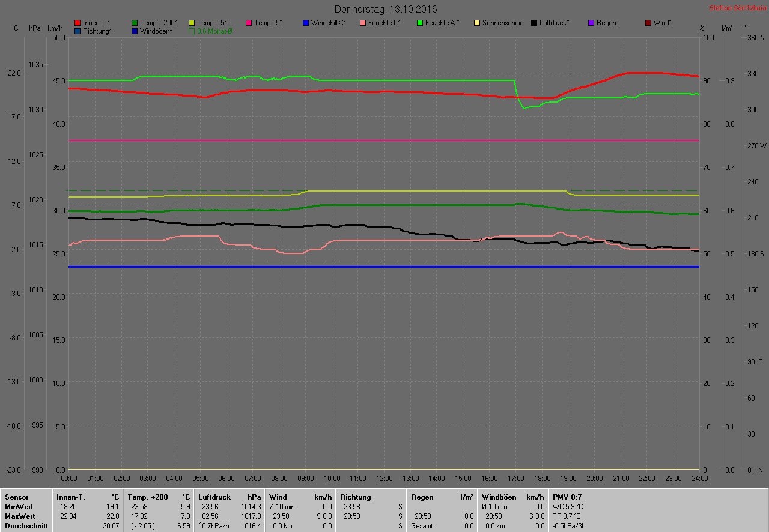
Task: Toggle the Temp. +200 legend marker
Action: (x=135, y=23)
